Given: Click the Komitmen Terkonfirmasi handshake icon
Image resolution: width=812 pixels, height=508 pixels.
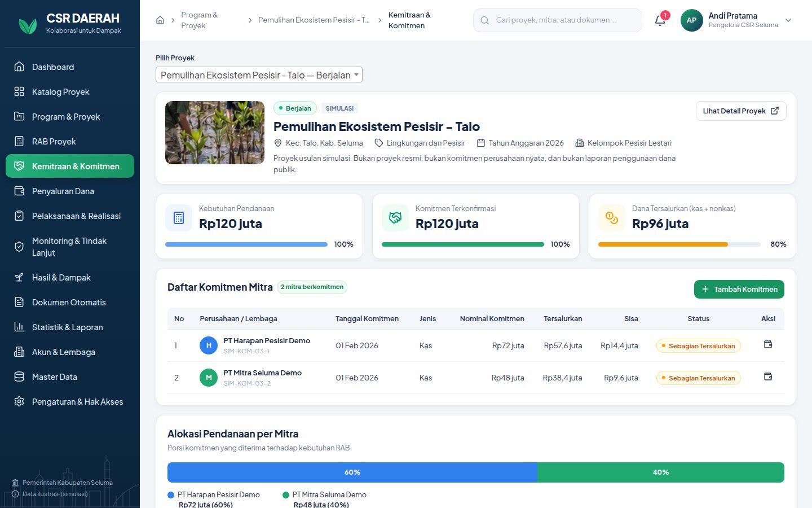Looking at the screenshot, I should point(395,218).
